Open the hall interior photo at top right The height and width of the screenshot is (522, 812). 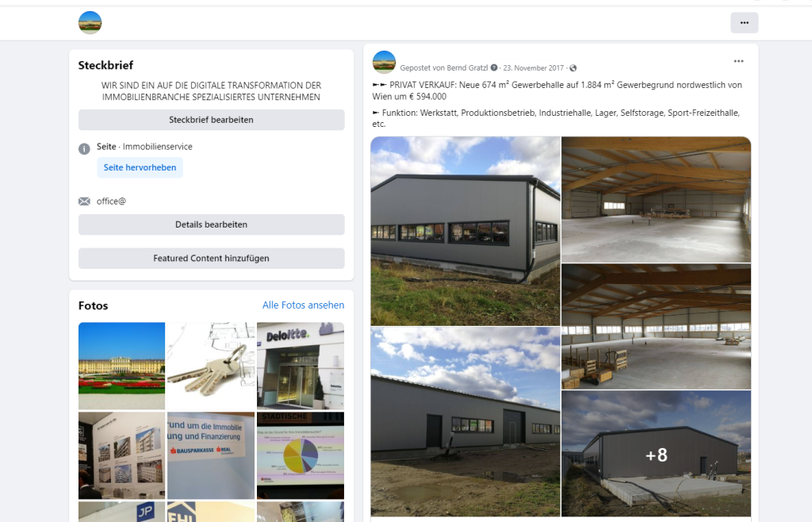click(656, 199)
